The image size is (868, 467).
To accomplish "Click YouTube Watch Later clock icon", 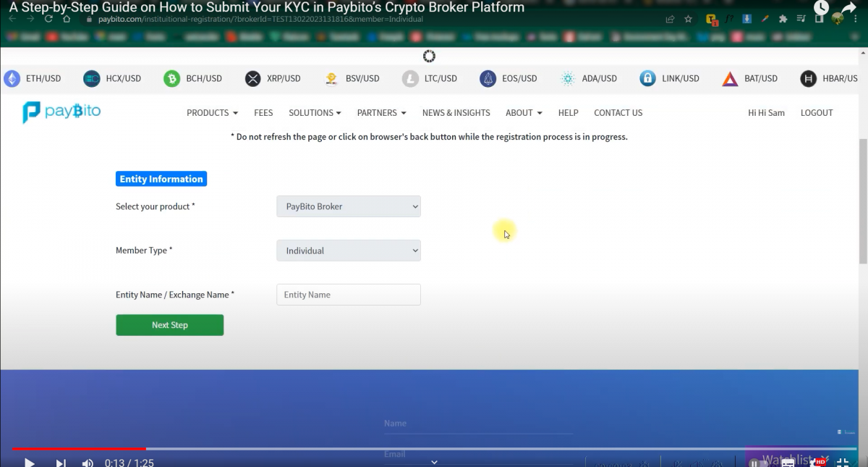I will (821, 8).
